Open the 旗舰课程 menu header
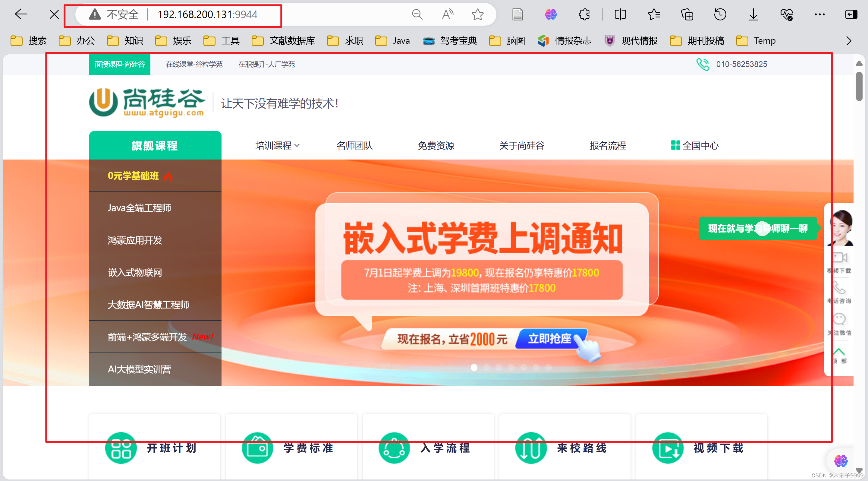Image resolution: width=868 pixels, height=481 pixels. (155, 146)
